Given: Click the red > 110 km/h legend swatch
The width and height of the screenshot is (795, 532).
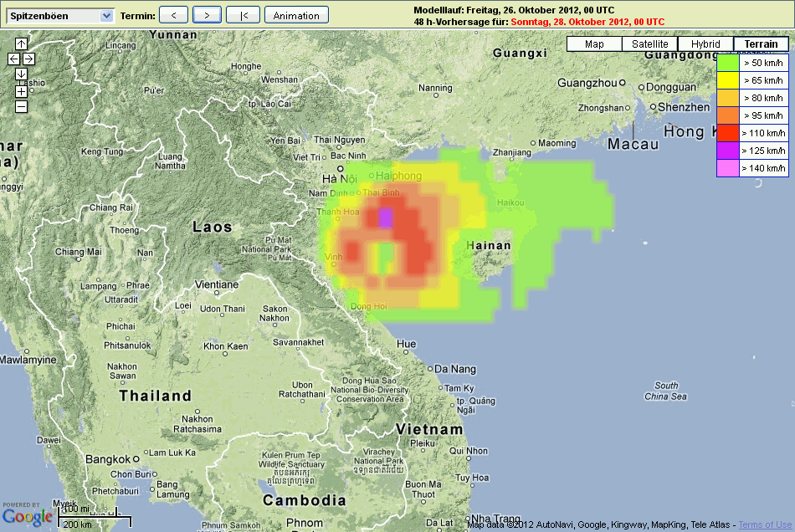Looking at the screenshot, I should point(727,133).
